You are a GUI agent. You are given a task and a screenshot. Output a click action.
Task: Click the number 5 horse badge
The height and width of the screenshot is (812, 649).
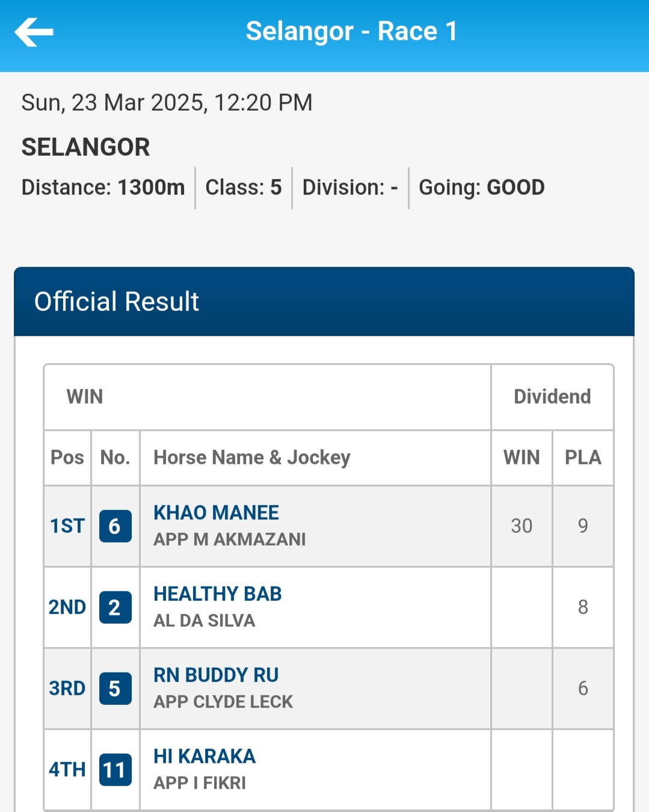(x=115, y=689)
